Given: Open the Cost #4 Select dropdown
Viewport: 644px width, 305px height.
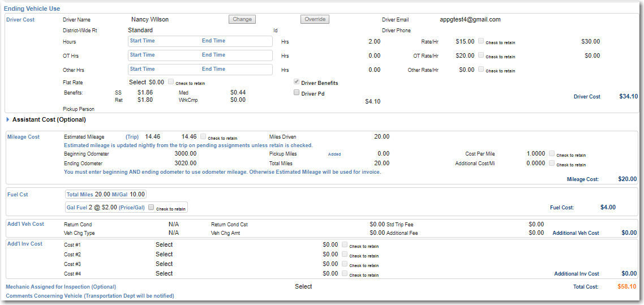Looking at the screenshot, I should [164, 273].
